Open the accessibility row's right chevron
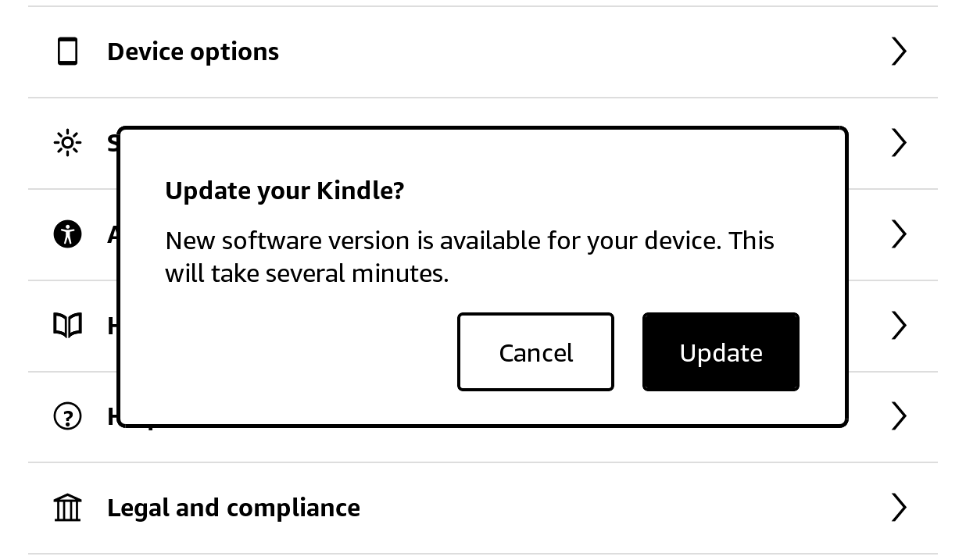The height and width of the screenshot is (560, 966). [899, 234]
